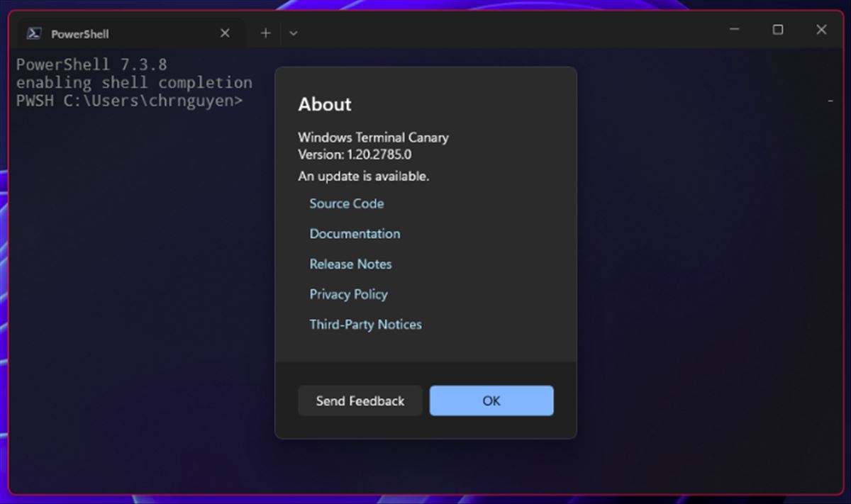Click the 'Windows Terminal Canary' label
This screenshot has width=851, height=504.
coord(373,138)
